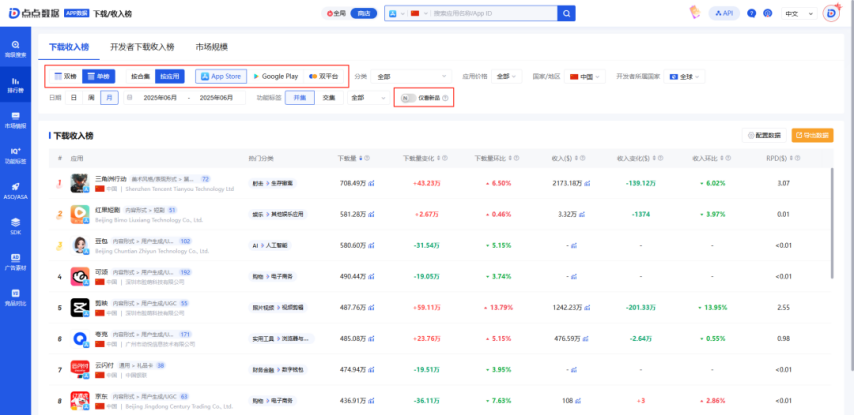The width and height of the screenshot is (854, 415).
Task: Open the 中文 language dropdown
Action: click(x=798, y=14)
